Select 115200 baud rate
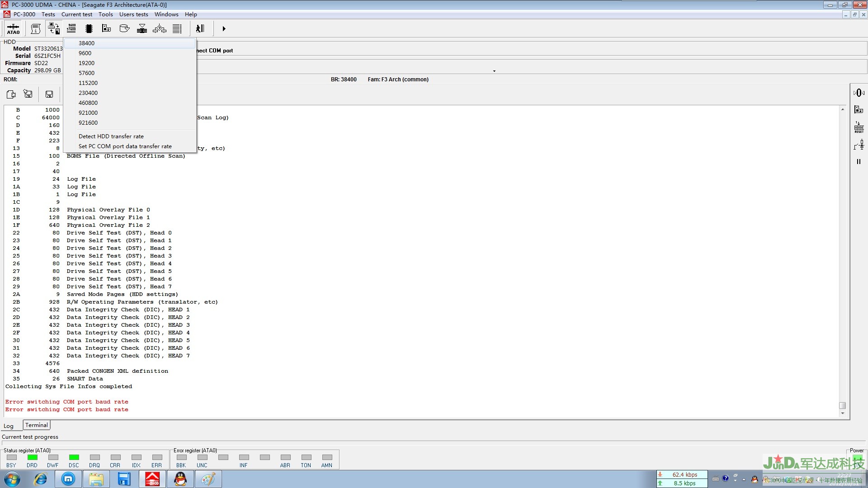Screen dimensions: 868x488 tap(130, 83)
